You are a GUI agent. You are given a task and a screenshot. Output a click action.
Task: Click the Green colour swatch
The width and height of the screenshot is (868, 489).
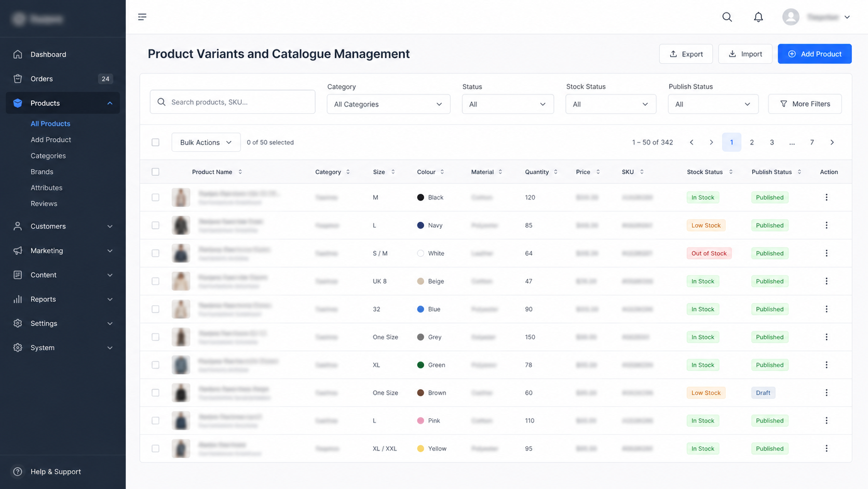(421, 365)
